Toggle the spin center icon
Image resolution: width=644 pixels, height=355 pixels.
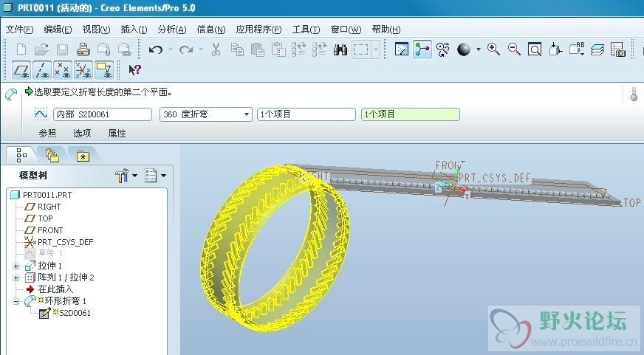(x=422, y=49)
